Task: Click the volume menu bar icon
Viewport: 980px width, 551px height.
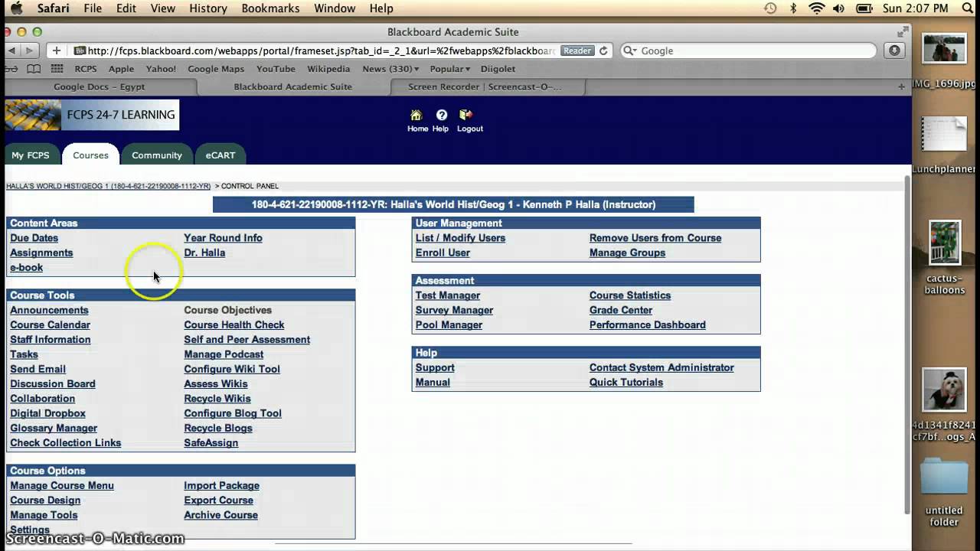Action: (839, 8)
